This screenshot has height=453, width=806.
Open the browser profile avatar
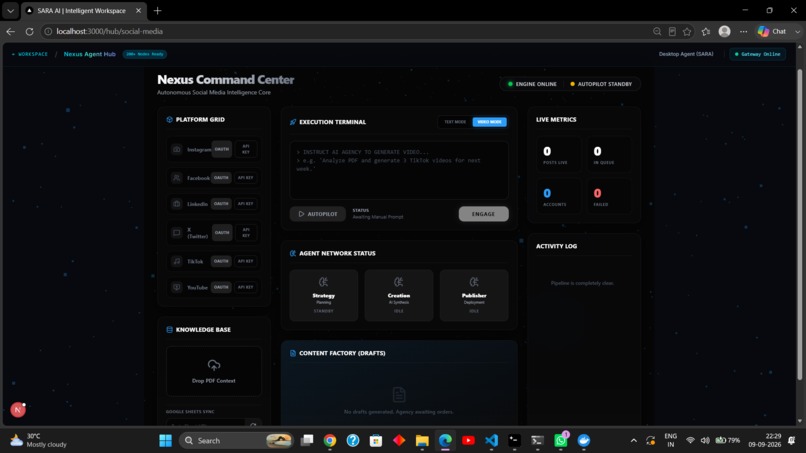[x=724, y=31]
